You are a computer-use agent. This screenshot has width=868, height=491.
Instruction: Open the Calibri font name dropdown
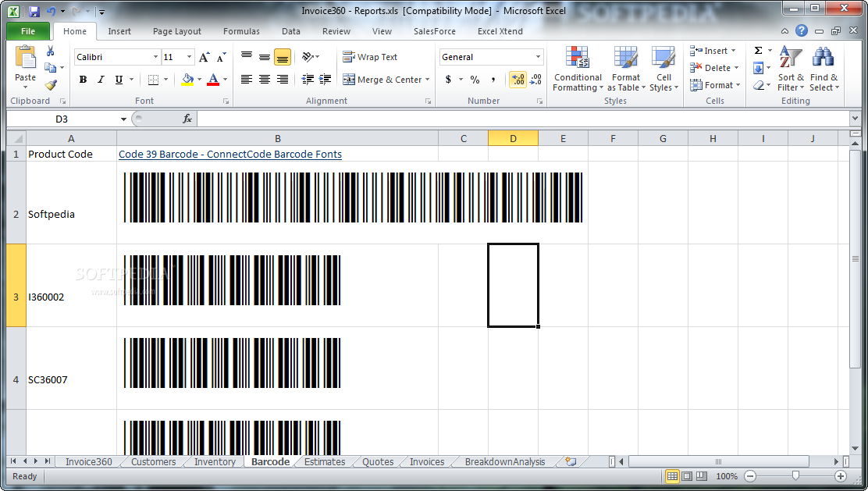(x=155, y=57)
